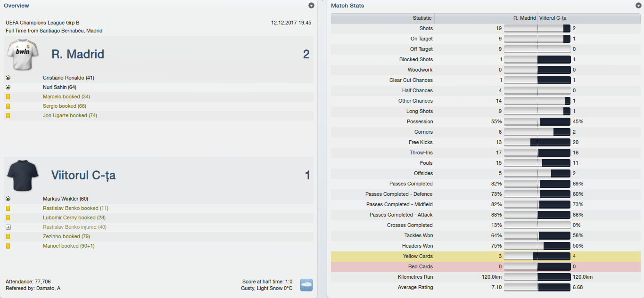Select the highlighted Yellow Cards row
The height and width of the screenshot is (298, 644).
coord(486,256)
